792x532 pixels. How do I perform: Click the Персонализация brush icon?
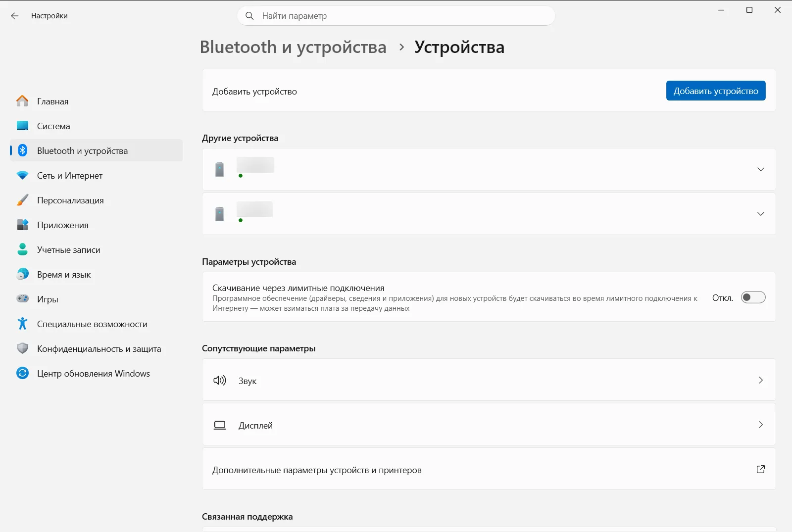pos(22,200)
